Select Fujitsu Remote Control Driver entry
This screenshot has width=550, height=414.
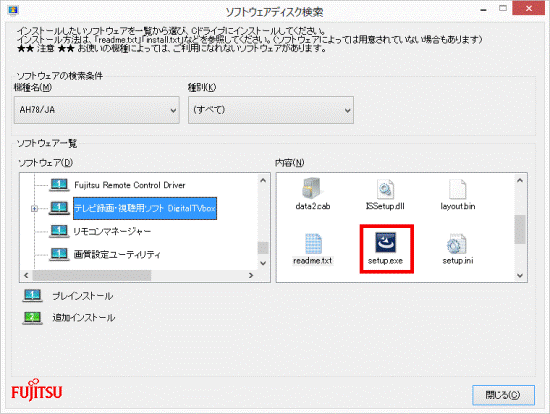click(129, 185)
